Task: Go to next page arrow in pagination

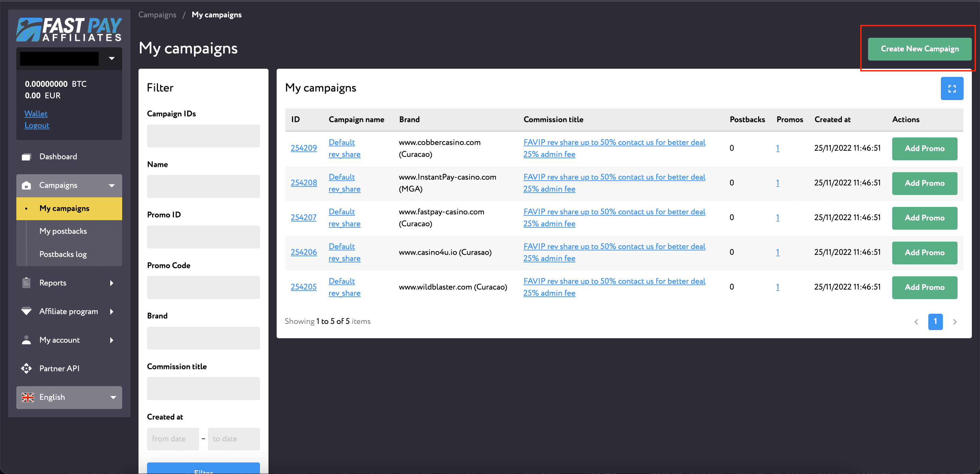Action: [954, 322]
